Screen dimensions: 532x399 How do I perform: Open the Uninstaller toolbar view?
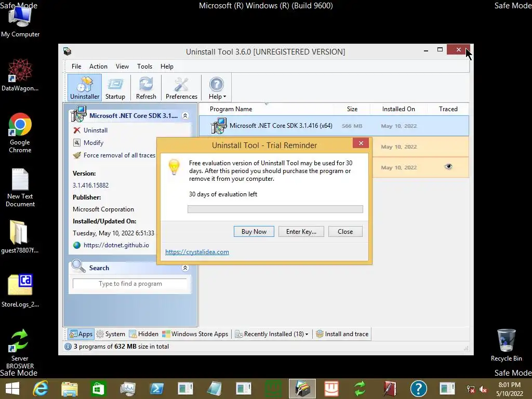coord(85,87)
